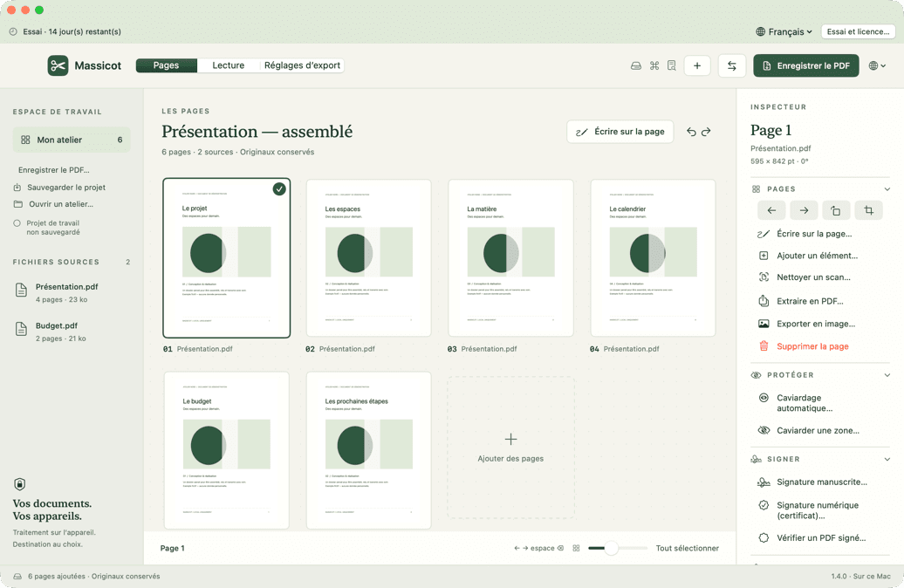Open the Français language dropdown
904x588 pixels.
tap(784, 31)
